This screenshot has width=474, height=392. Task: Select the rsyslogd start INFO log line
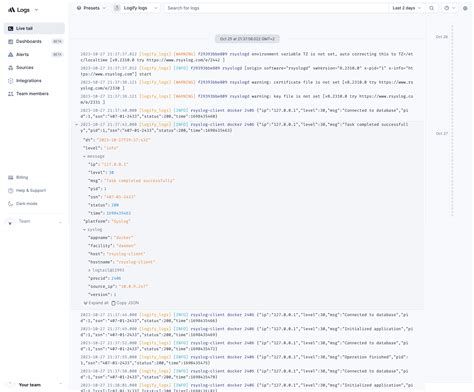247,71
